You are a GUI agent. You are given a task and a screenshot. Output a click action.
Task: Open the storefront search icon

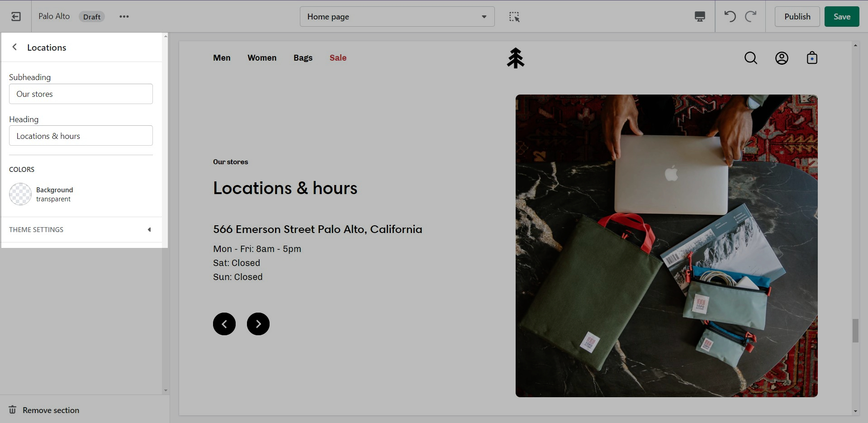point(751,58)
